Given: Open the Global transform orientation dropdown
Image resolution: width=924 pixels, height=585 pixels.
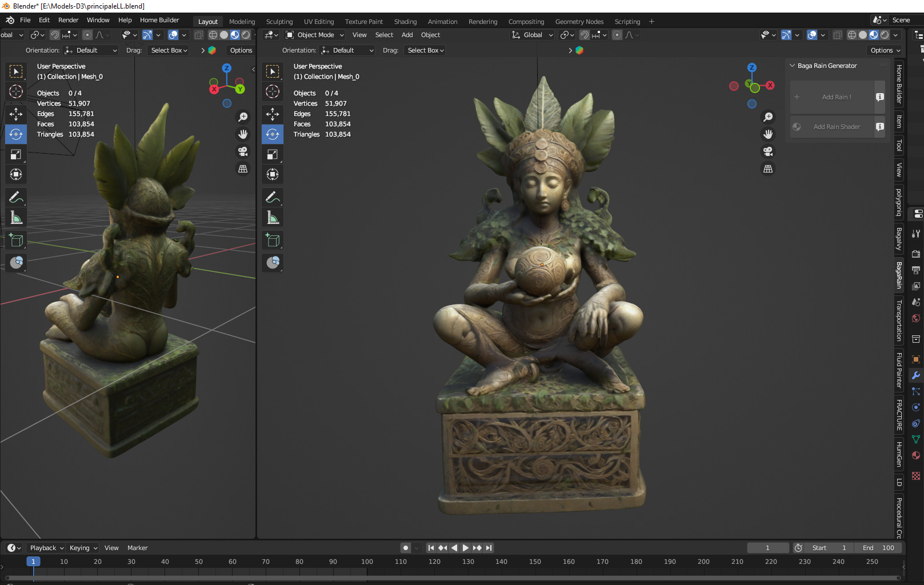Looking at the screenshot, I should pos(532,35).
